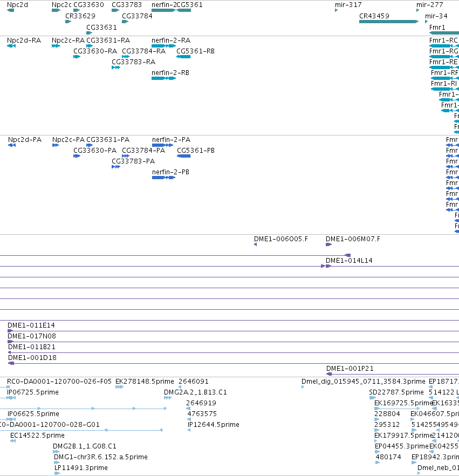
Task: Select the DME1-017N08 label
Action: [32, 336]
